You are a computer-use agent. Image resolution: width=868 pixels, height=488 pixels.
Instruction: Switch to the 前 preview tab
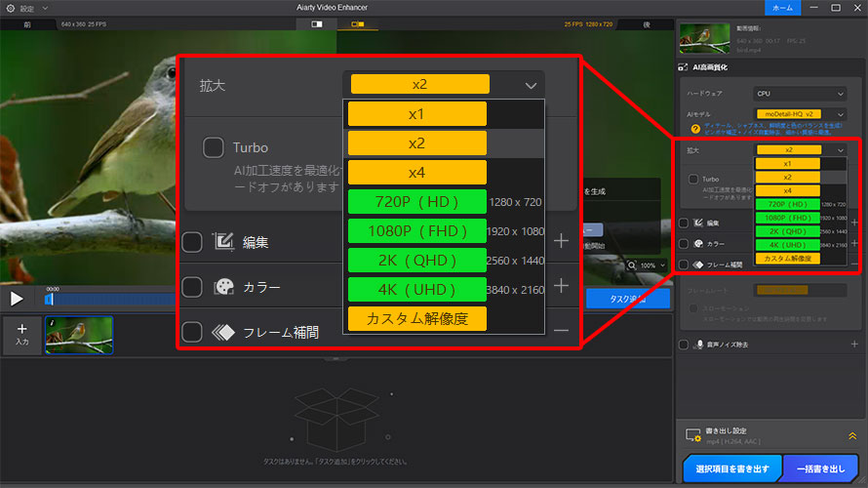(27, 24)
